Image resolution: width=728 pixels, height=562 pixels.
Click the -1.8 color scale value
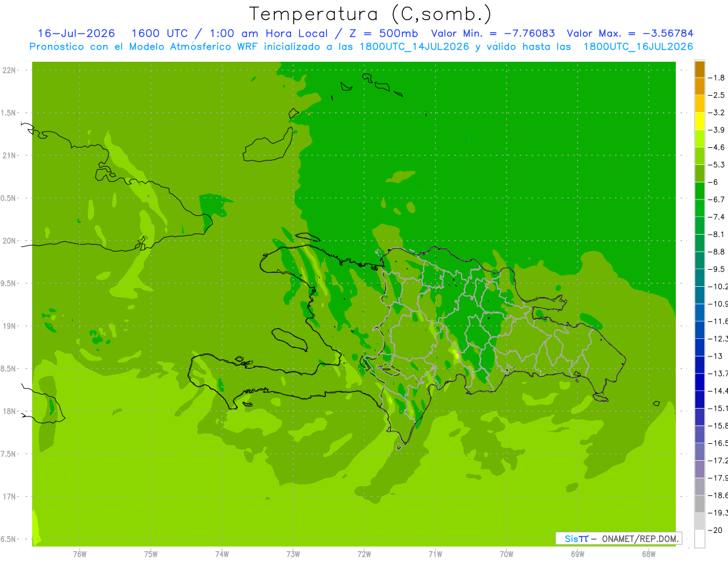(716, 78)
